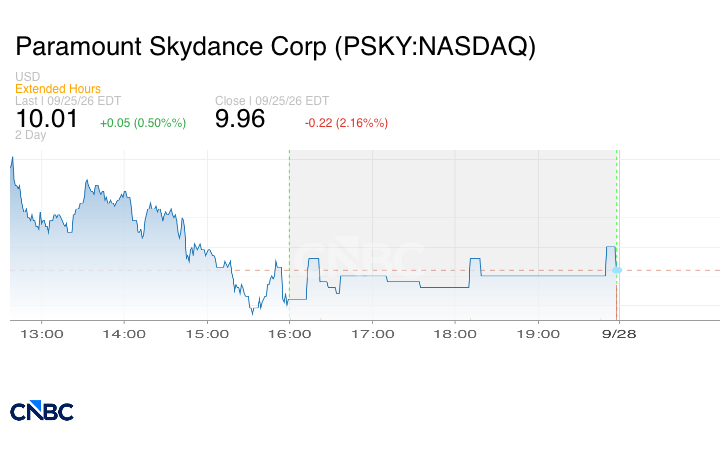Click the 15:00 time axis label

pos(207,334)
